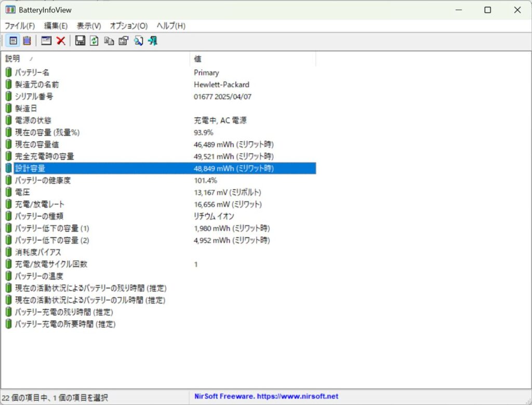The image size is (532, 405).
Task: Select the 充電/放電サイクル回数 row
Action: 51,264
